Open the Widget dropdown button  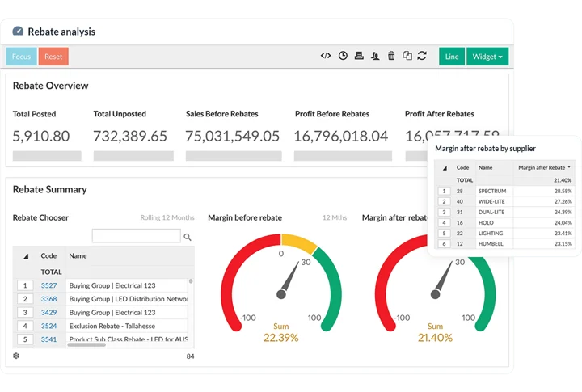click(487, 57)
